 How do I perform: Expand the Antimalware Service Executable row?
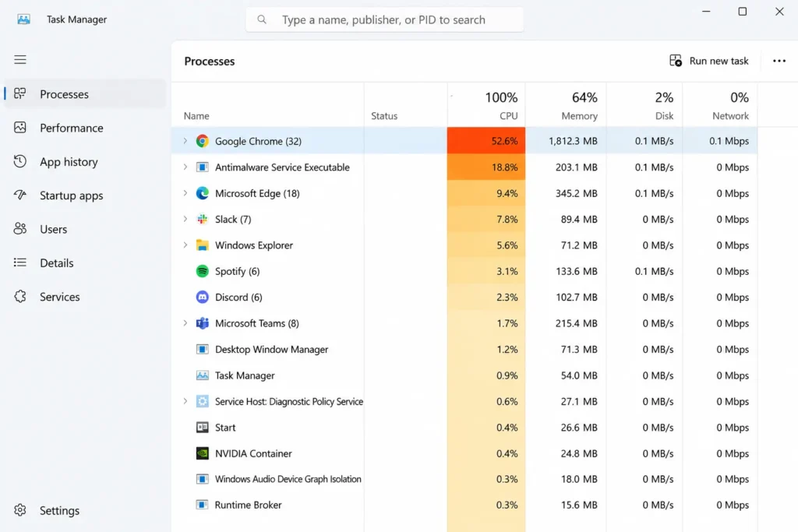(x=185, y=167)
